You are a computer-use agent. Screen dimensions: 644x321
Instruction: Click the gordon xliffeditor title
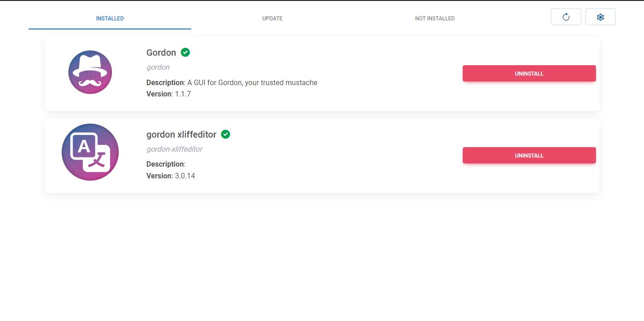point(181,134)
